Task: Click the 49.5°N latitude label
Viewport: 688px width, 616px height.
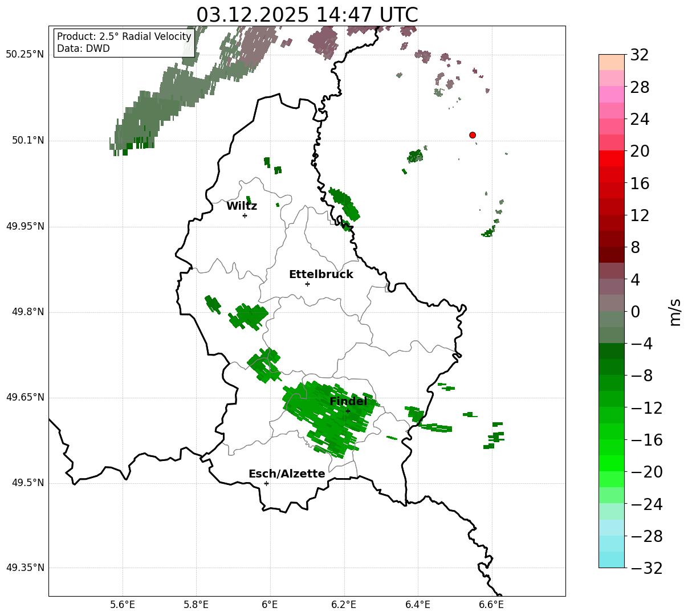Action: (28, 483)
